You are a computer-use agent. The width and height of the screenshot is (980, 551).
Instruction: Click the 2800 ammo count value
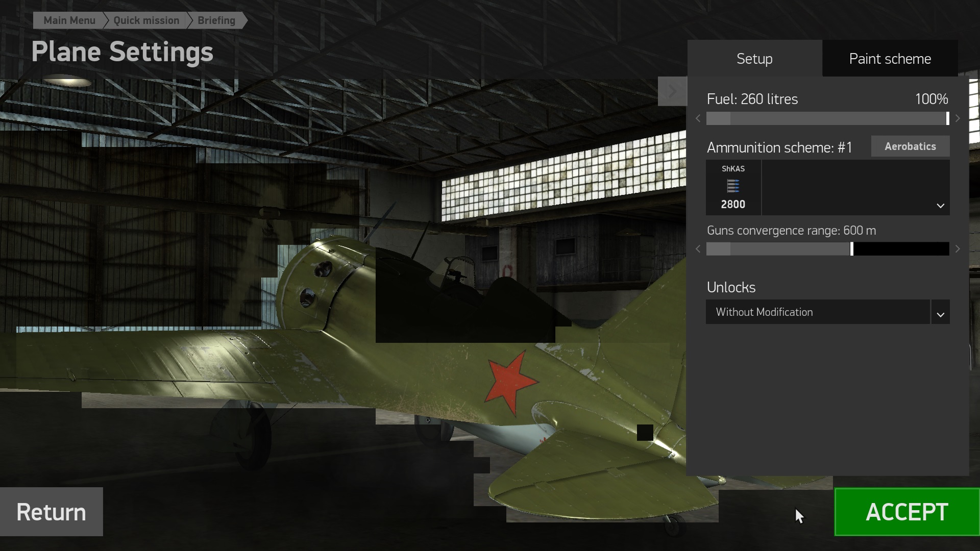[733, 204]
